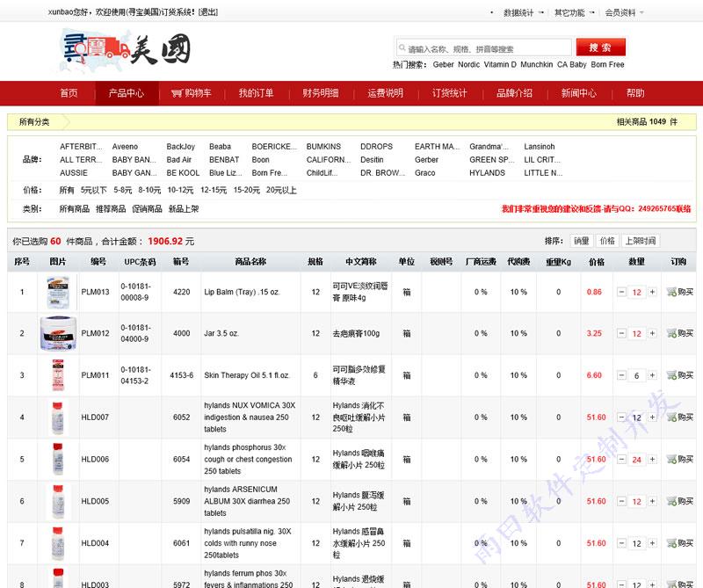Click hot search term CA Baby
Image resolution: width=703 pixels, height=588 pixels.
tap(572, 64)
